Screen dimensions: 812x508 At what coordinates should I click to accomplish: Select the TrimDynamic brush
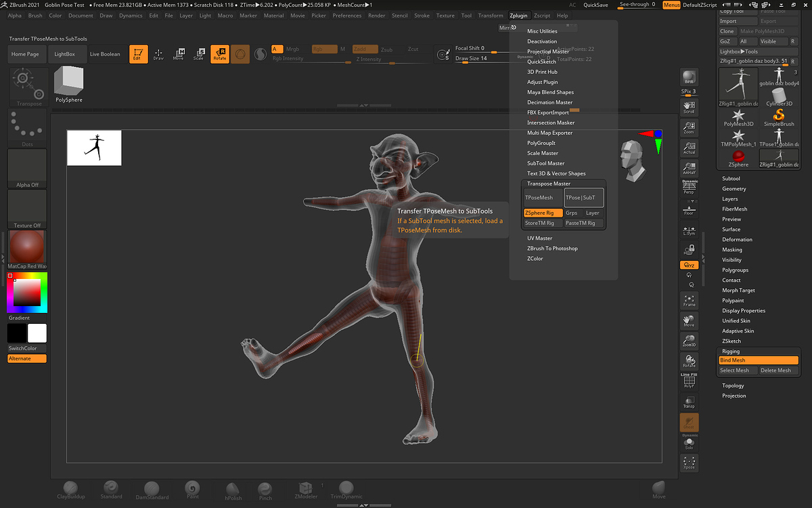pyautogui.click(x=346, y=490)
